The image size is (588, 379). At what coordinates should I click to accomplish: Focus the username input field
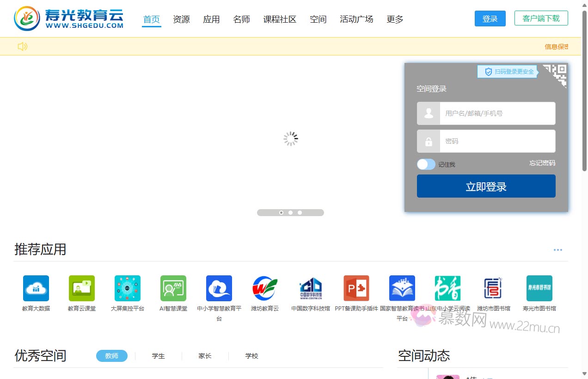pyautogui.click(x=497, y=113)
